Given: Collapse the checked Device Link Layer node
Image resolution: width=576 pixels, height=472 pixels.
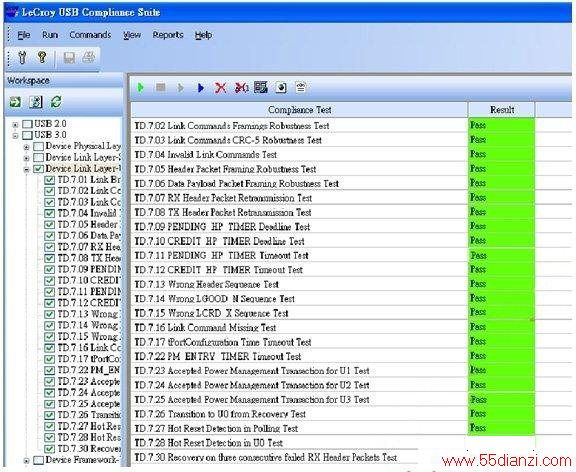Looking at the screenshot, I should [26, 169].
